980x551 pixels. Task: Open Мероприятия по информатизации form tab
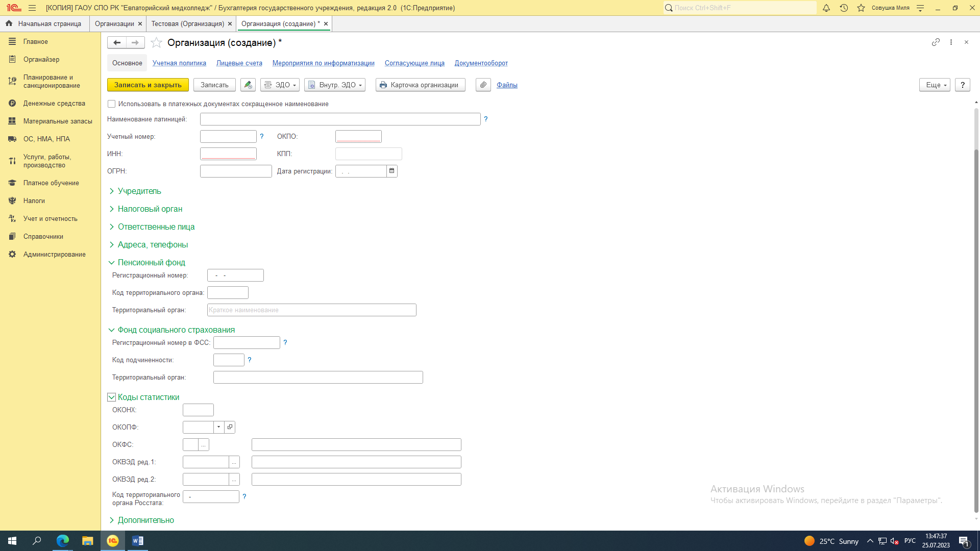pyautogui.click(x=324, y=63)
